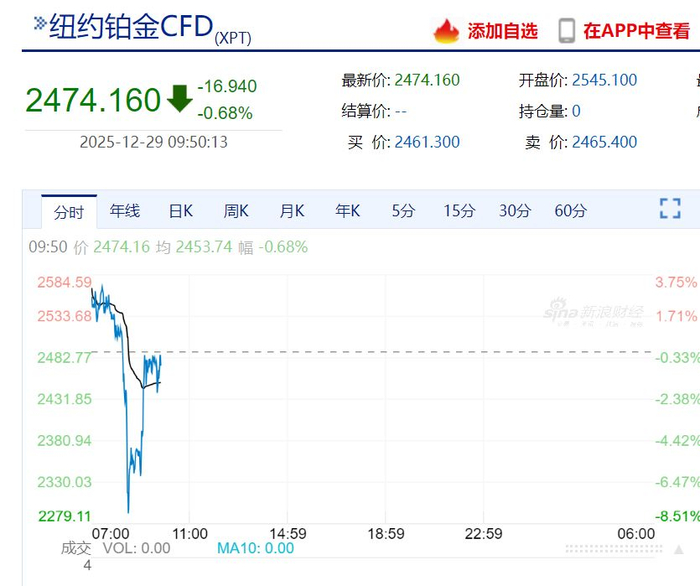Image resolution: width=700 pixels, height=586 pixels.
Task: Click the double-arrow icon before 纽约铂金CFD
Action: click(40, 24)
